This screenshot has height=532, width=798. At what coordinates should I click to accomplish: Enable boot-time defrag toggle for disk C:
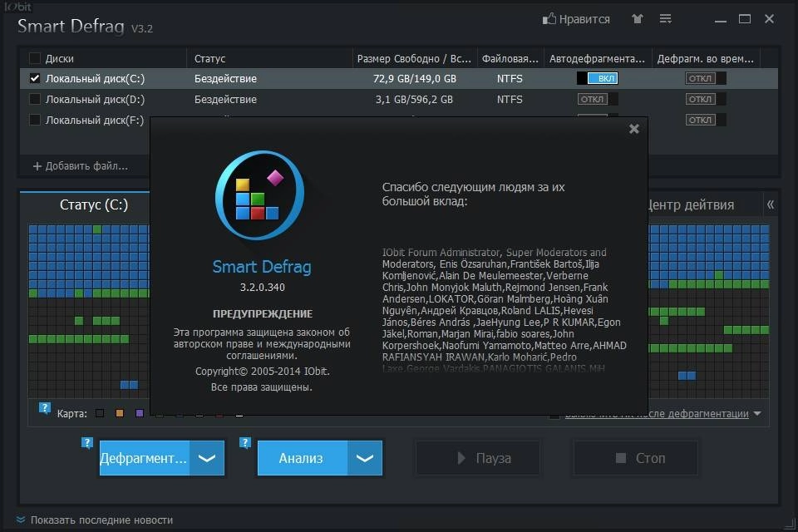[706, 78]
